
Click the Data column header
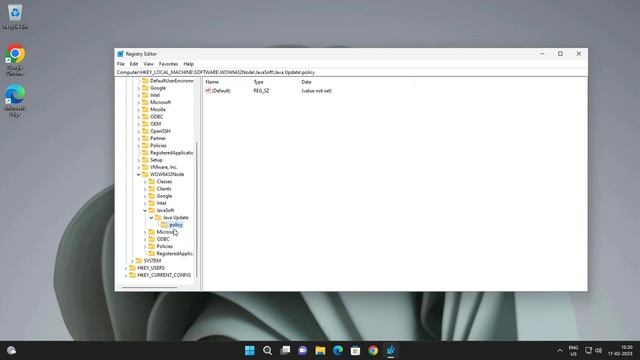coord(306,82)
